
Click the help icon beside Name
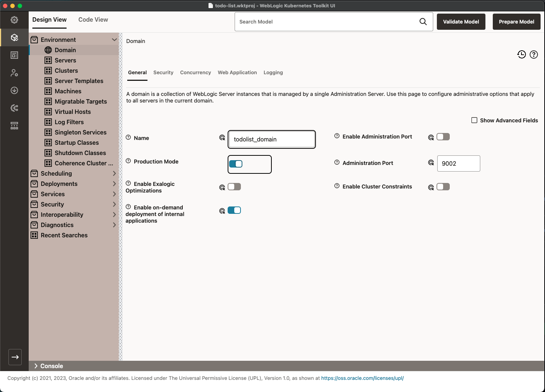pyautogui.click(x=128, y=137)
